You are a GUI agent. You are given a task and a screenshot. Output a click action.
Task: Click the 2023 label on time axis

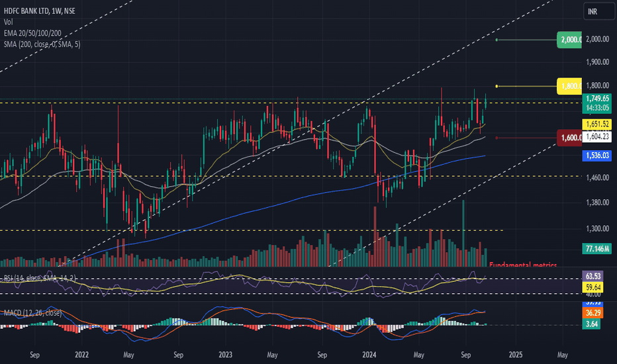coord(225,355)
